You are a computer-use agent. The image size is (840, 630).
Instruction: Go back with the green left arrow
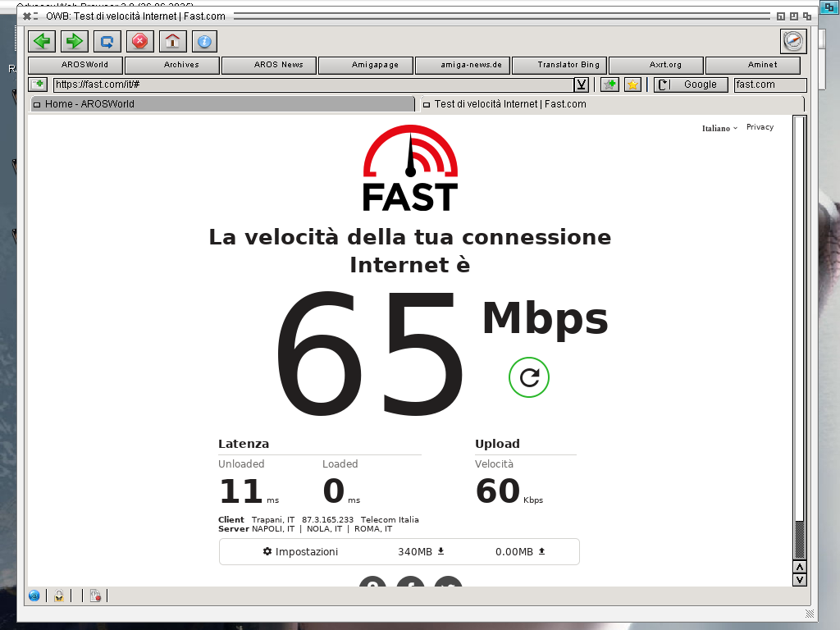[x=42, y=41]
